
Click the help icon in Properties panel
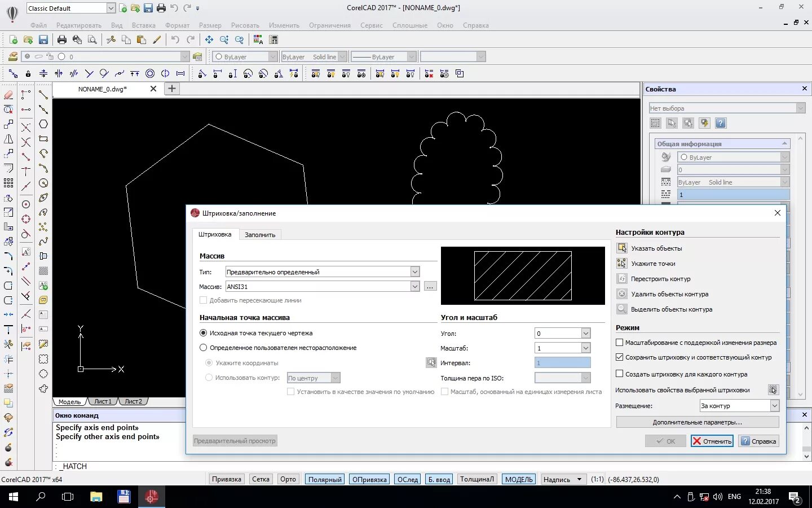721,123
